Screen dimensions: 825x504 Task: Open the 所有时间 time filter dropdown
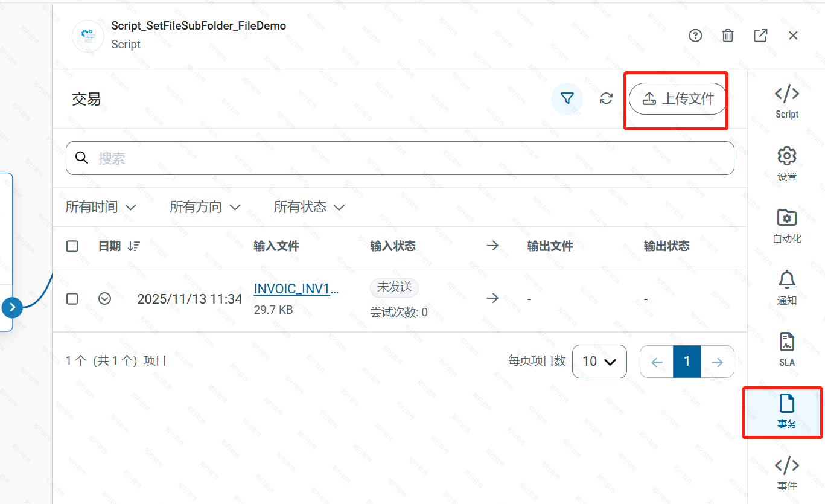(x=101, y=207)
